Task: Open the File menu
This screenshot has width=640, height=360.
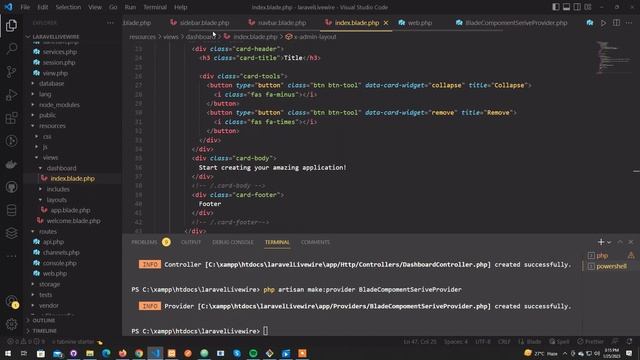Action: tap(25, 7)
